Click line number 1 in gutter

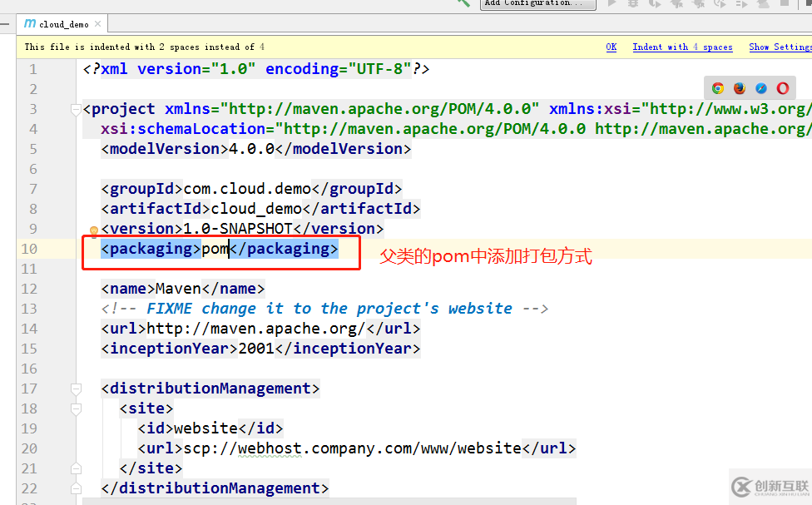click(33, 69)
